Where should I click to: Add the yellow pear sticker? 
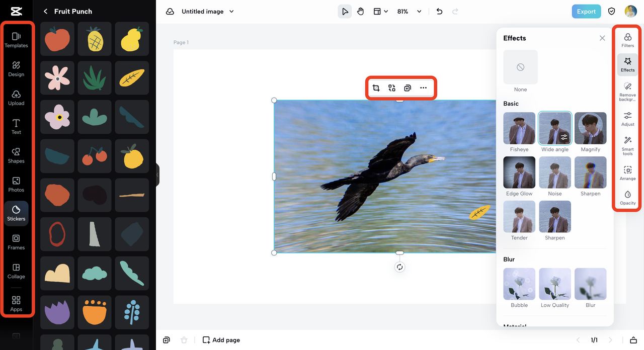click(x=132, y=39)
